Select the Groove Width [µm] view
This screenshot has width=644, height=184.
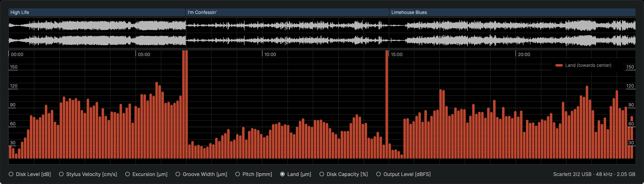pos(178,174)
